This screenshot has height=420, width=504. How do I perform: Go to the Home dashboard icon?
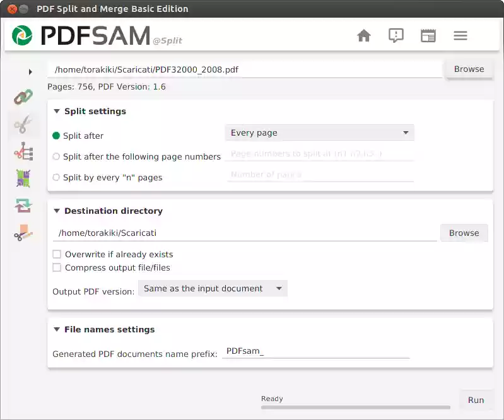364,35
